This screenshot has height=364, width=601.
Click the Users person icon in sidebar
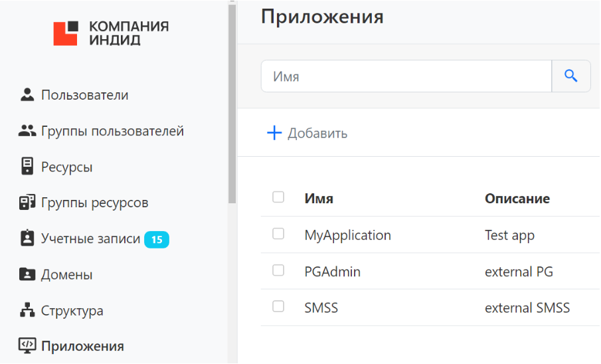[27, 95]
